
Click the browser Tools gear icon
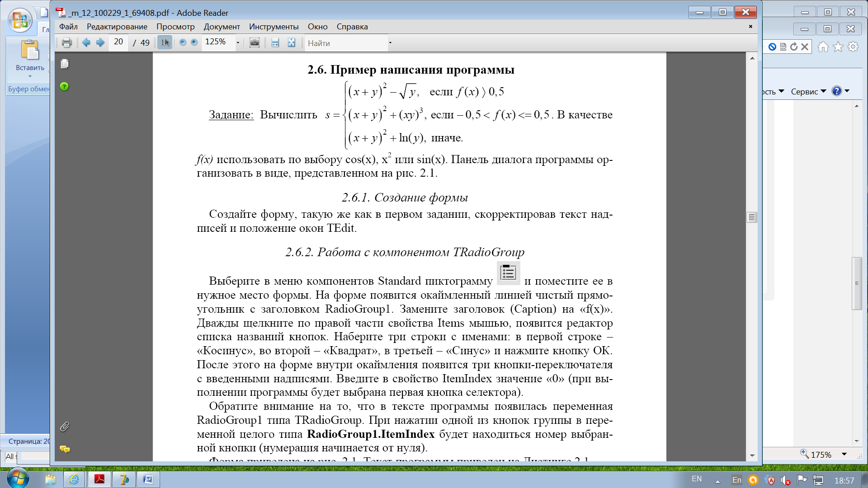pyautogui.click(x=853, y=47)
